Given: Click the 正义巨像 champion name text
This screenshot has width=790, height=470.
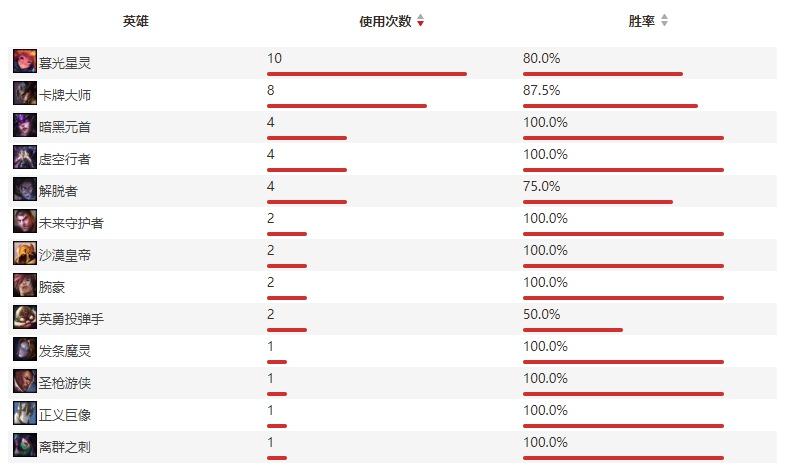Looking at the screenshot, I should (65, 415).
